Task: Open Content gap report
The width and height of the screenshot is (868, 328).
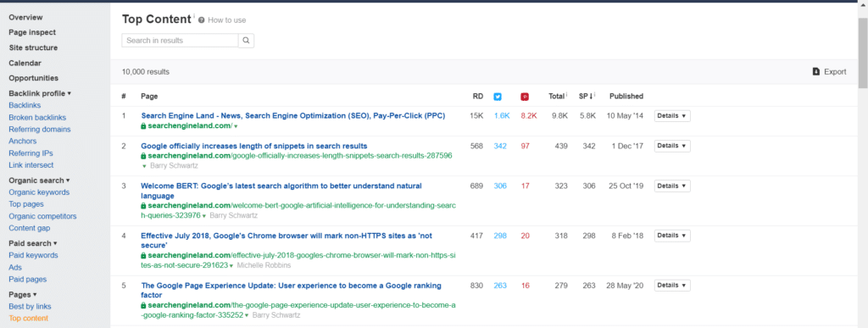Action: [30, 229]
